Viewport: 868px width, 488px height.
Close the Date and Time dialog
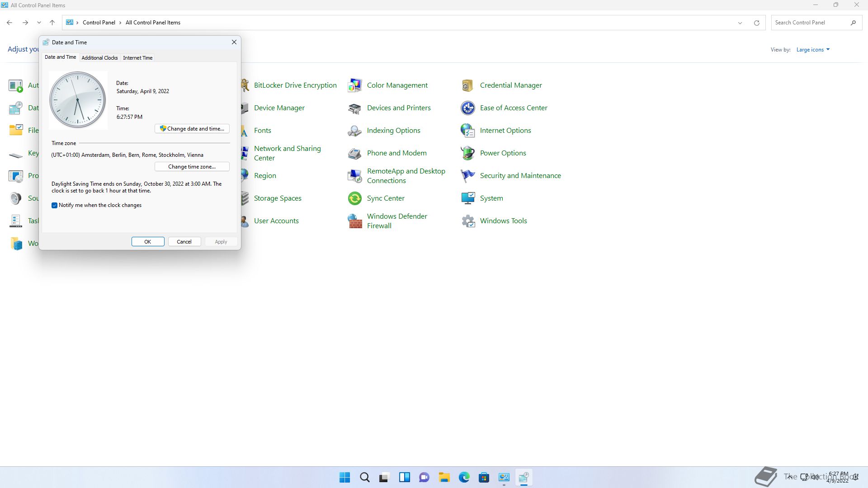234,42
